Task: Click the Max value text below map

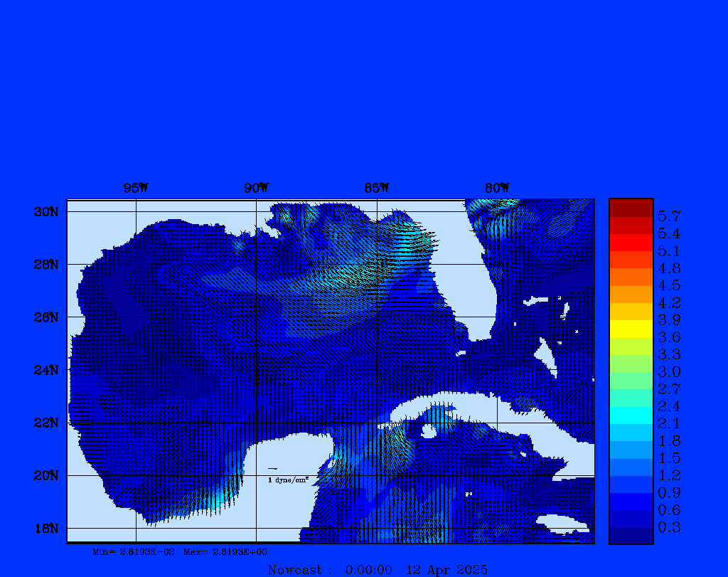Action: click(x=225, y=552)
